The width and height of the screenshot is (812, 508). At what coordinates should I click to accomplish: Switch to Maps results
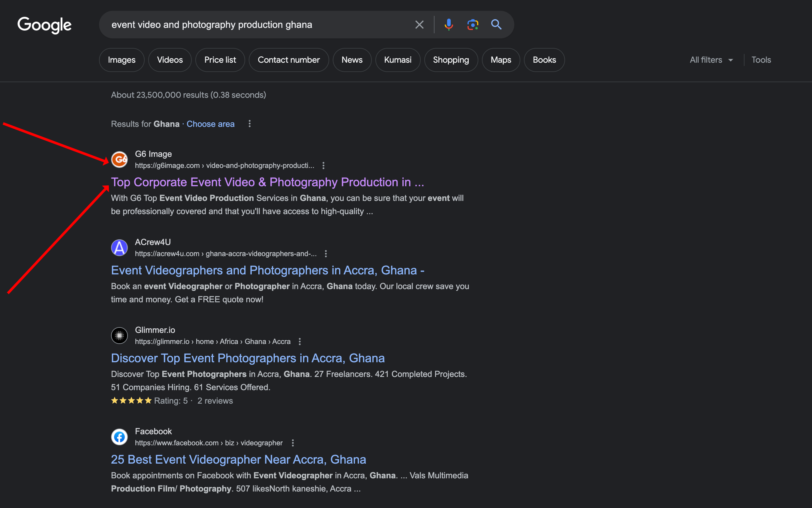(501, 60)
